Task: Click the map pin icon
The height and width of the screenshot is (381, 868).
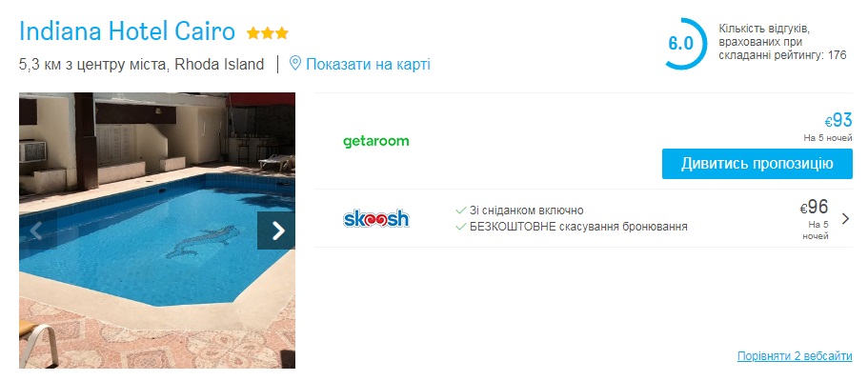Action: point(295,64)
